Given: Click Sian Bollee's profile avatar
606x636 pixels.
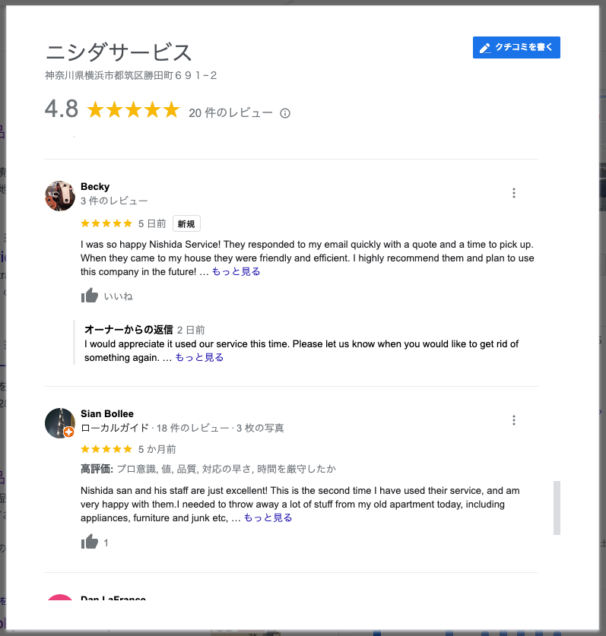Looking at the screenshot, I should click(60, 423).
